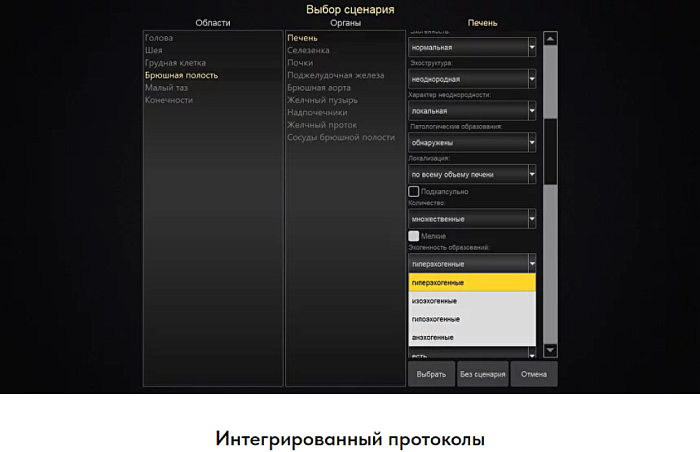
Task: Click the scrollbar down arrow icon
Action: point(550,351)
